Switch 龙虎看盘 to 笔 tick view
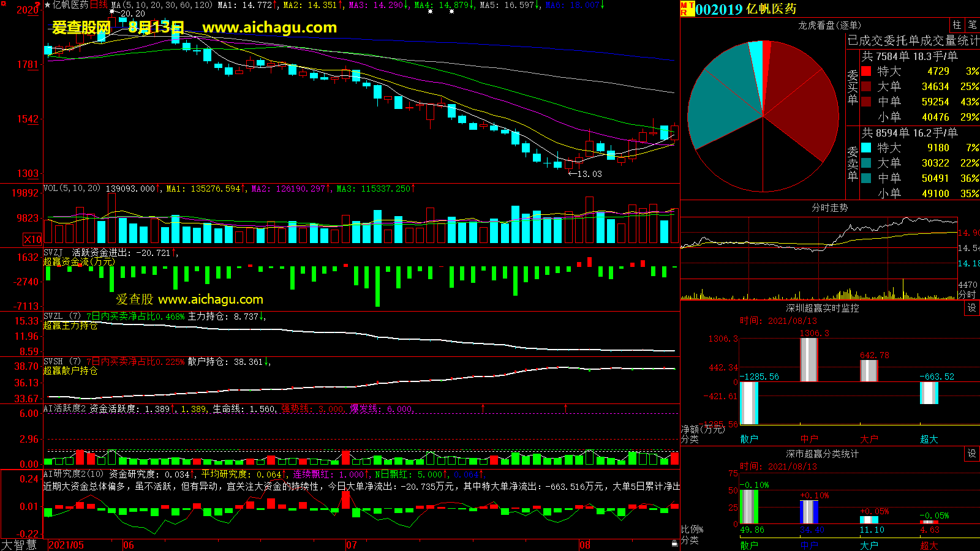980x551 pixels. click(x=972, y=25)
